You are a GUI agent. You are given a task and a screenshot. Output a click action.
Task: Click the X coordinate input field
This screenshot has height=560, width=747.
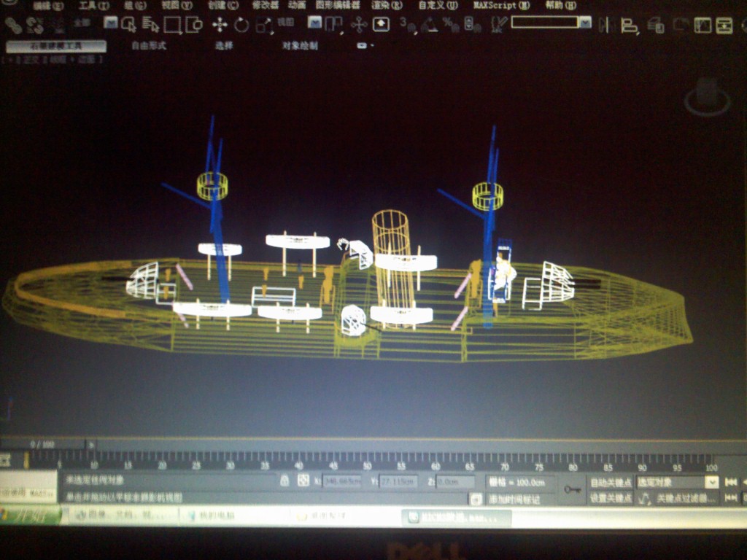click(x=342, y=481)
